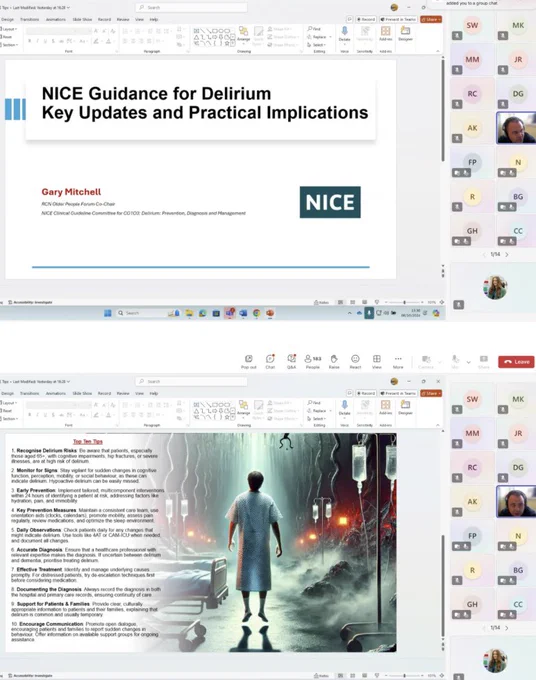Click the Share content icon in Teams toolbar
This screenshot has height=680, width=536.
click(x=484, y=361)
